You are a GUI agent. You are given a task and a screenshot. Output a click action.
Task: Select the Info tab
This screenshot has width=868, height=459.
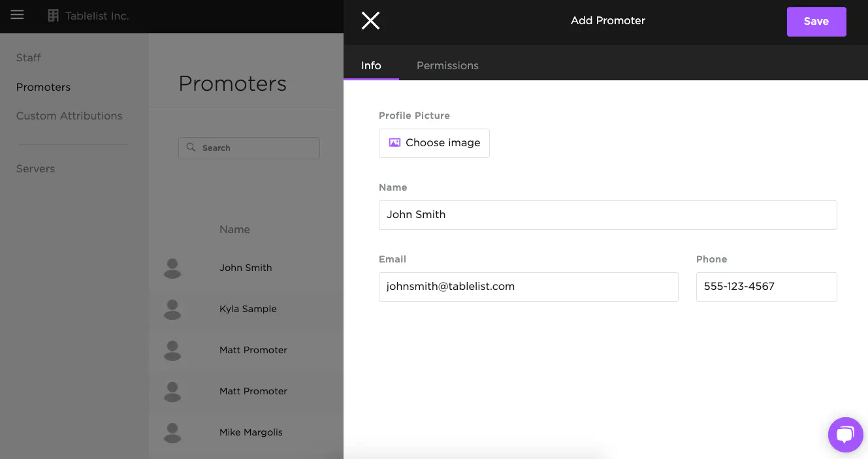pos(371,65)
